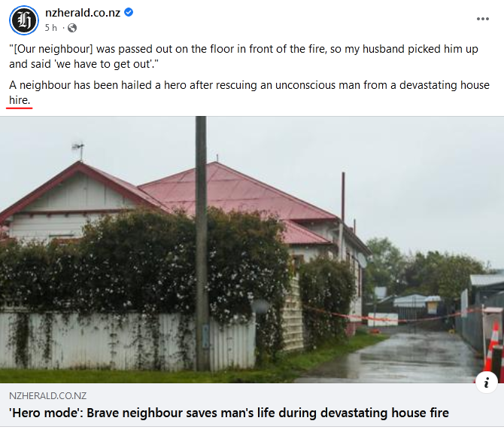
Task: Click the misspelled word 'hire.'
Action: tap(20, 100)
